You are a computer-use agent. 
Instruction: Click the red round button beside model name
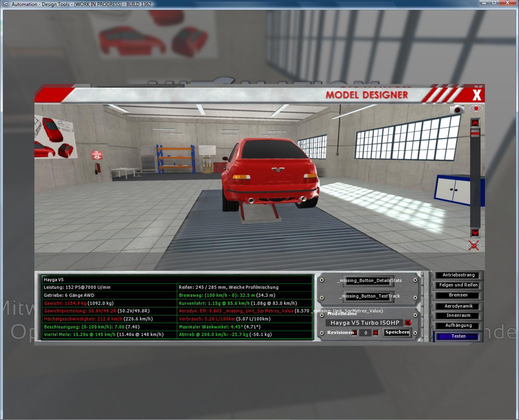pos(408,323)
